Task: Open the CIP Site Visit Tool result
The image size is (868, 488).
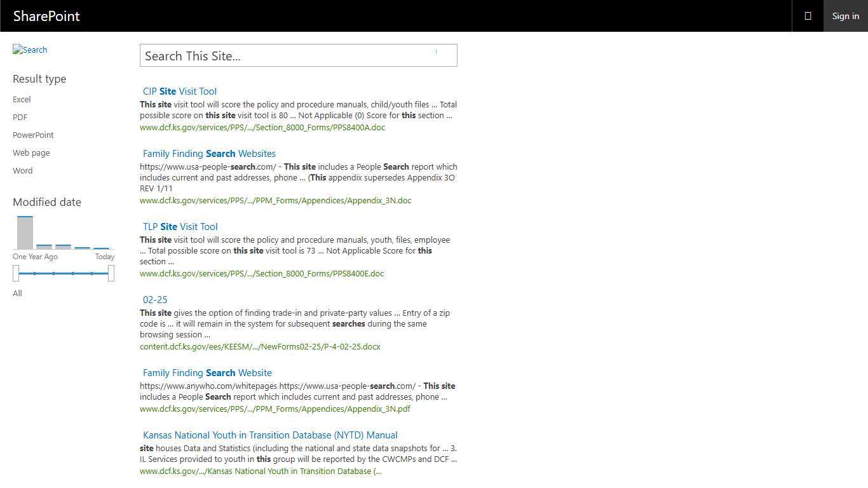Action: (180, 91)
